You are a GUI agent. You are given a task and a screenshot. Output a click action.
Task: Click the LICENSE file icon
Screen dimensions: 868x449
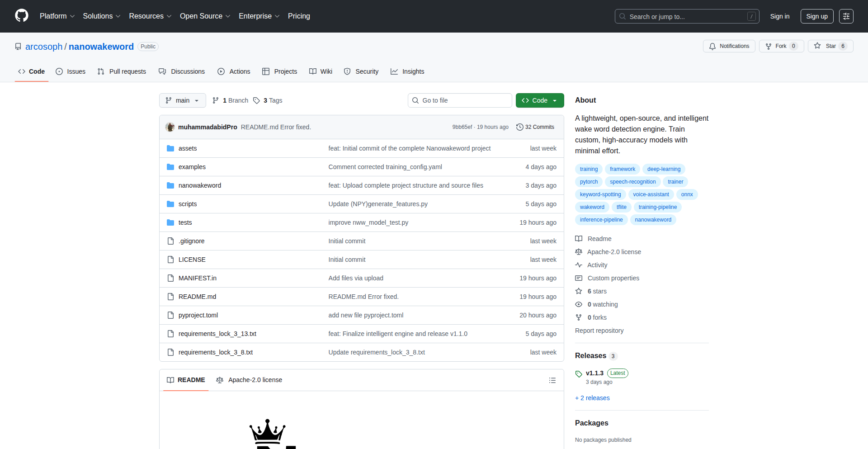[x=170, y=260]
